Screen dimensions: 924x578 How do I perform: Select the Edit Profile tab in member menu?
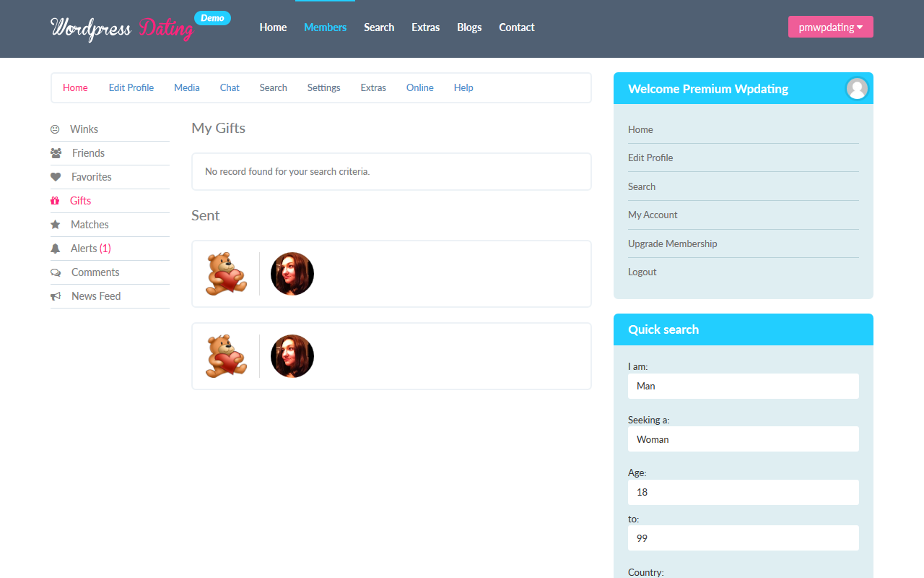(x=131, y=87)
